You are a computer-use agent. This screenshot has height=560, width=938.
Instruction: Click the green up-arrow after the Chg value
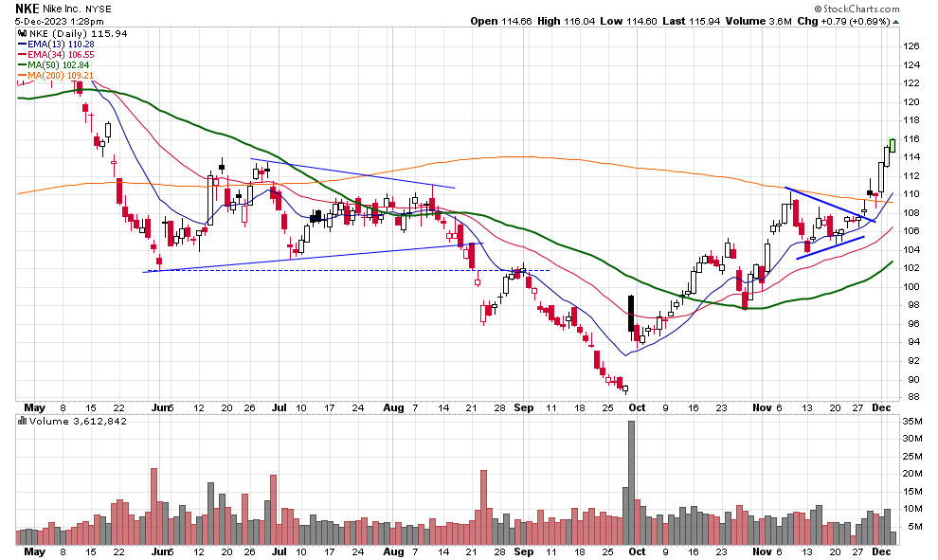[896, 22]
